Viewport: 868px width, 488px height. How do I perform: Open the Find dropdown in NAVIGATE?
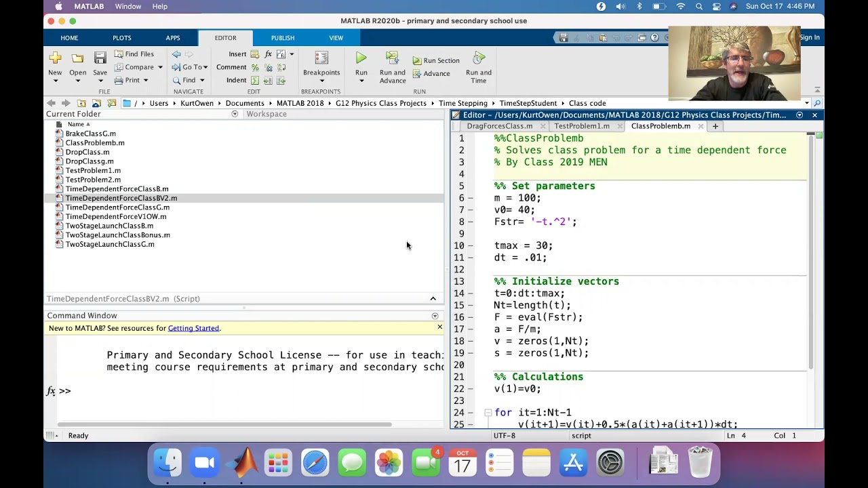pyautogui.click(x=188, y=80)
